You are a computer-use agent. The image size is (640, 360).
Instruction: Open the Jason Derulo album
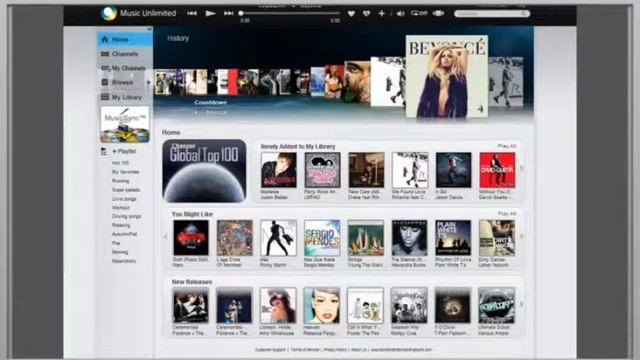point(453,170)
